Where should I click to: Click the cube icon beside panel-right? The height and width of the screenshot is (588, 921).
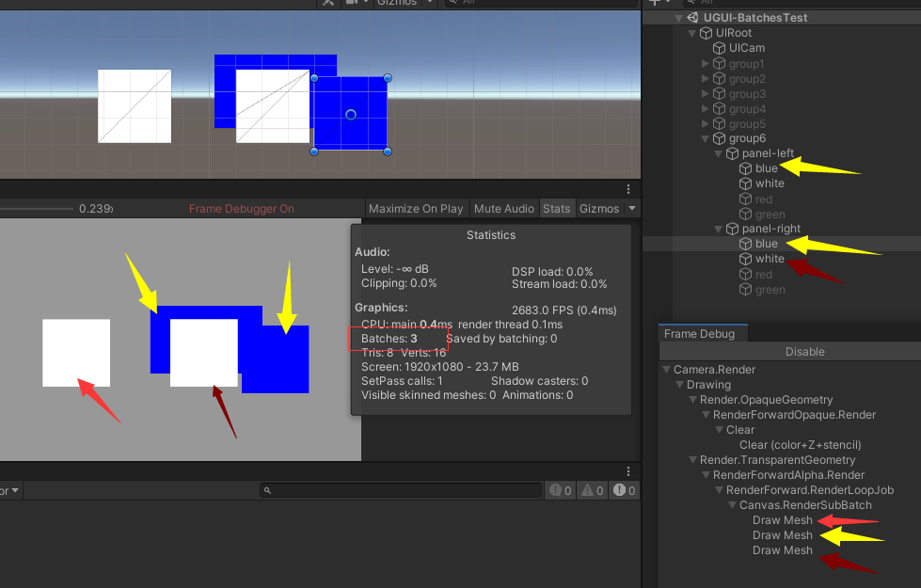[733, 229]
